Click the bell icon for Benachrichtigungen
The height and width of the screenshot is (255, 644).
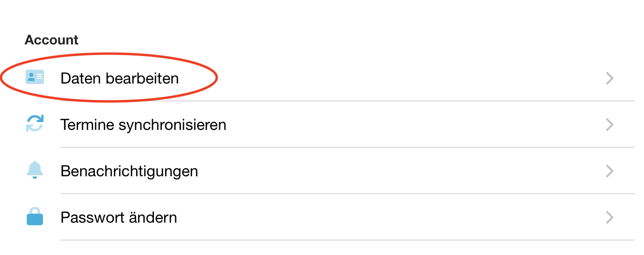coord(34,170)
